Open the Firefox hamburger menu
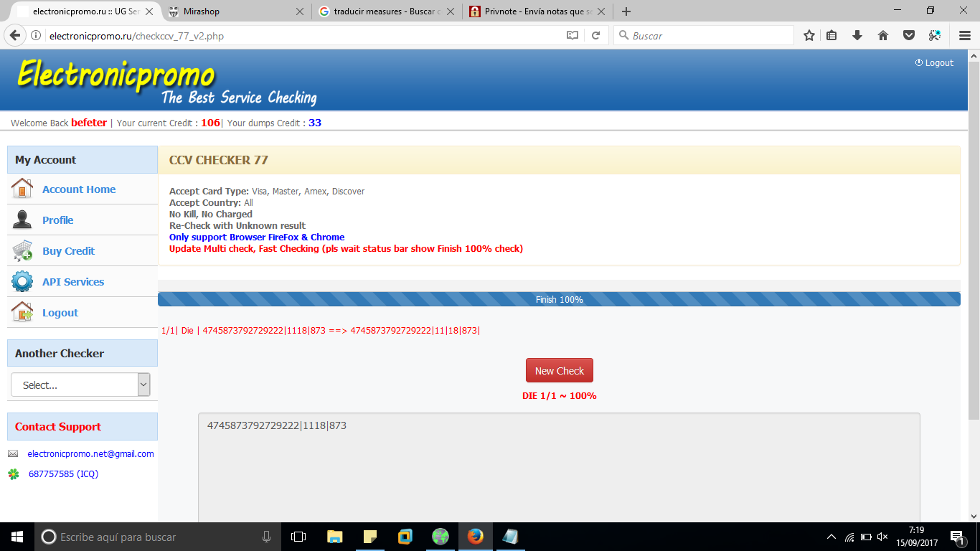 coord(965,35)
